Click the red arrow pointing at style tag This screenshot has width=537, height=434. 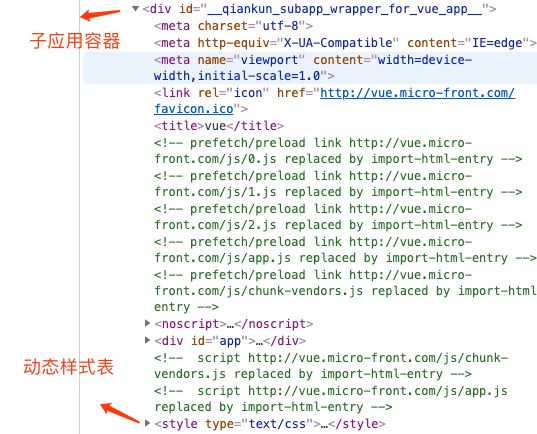[120, 413]
